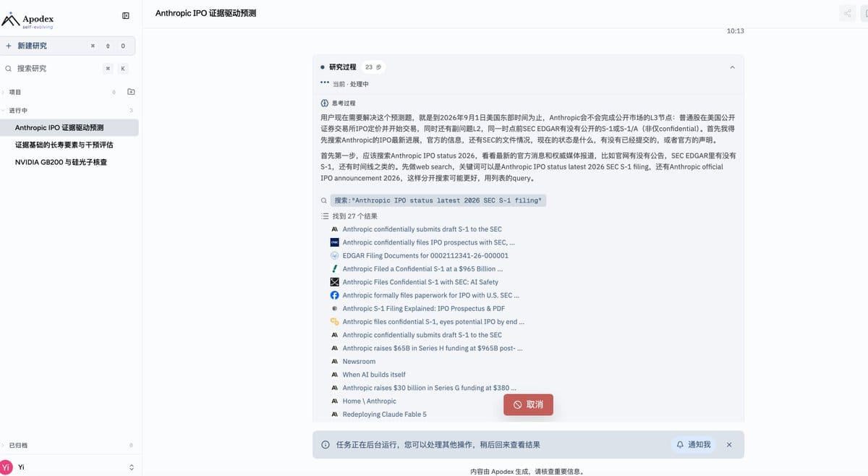The width and height of the screenshot is (868, 476).
Task: Click the Facebook icon result favicon
Action: coord(334,295)
